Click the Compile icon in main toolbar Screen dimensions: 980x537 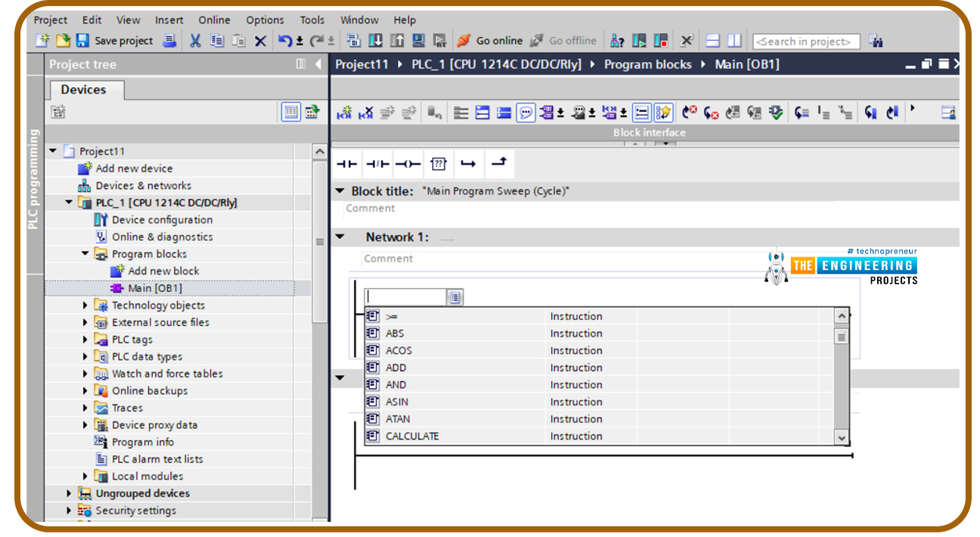(353, 41)
